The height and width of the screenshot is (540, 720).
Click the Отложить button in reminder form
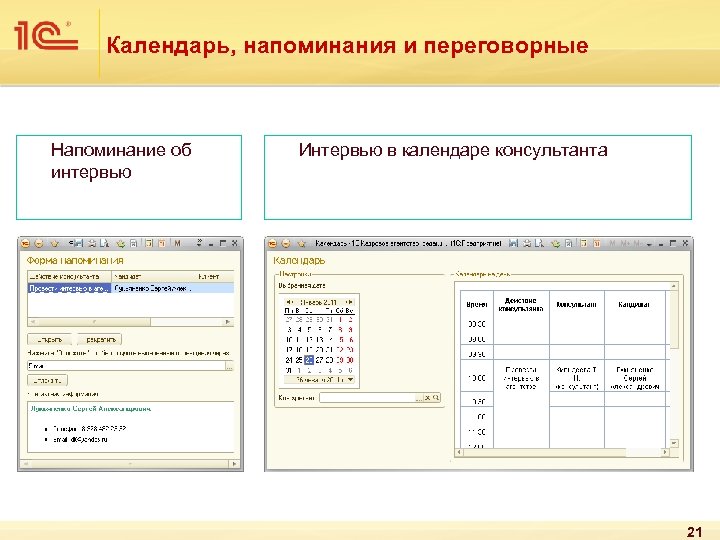point(47,381)
